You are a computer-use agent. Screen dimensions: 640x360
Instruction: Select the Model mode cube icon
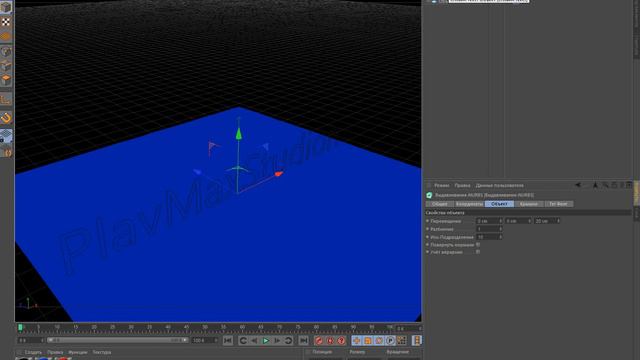[x=6, y=7]
